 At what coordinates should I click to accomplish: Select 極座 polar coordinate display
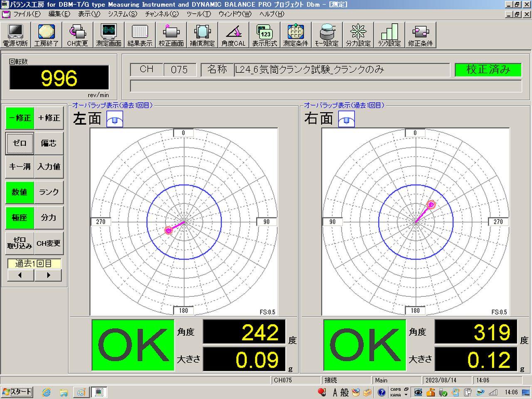point(20,217)
